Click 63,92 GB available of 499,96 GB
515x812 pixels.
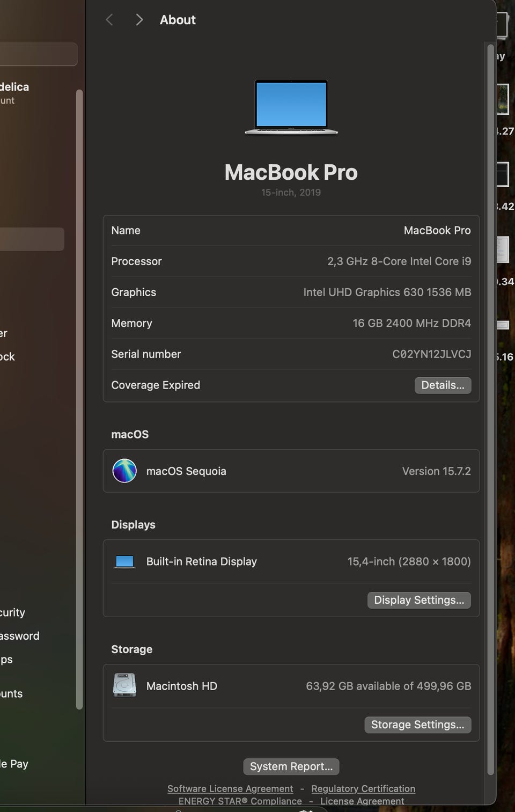click(388, 686)
